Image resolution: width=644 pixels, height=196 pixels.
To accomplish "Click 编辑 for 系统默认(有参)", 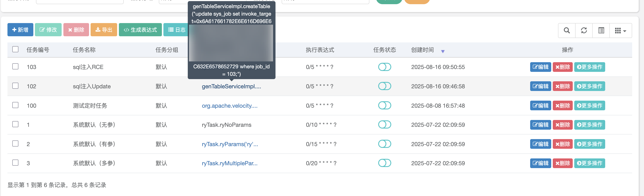I will [x=540, y=144].
